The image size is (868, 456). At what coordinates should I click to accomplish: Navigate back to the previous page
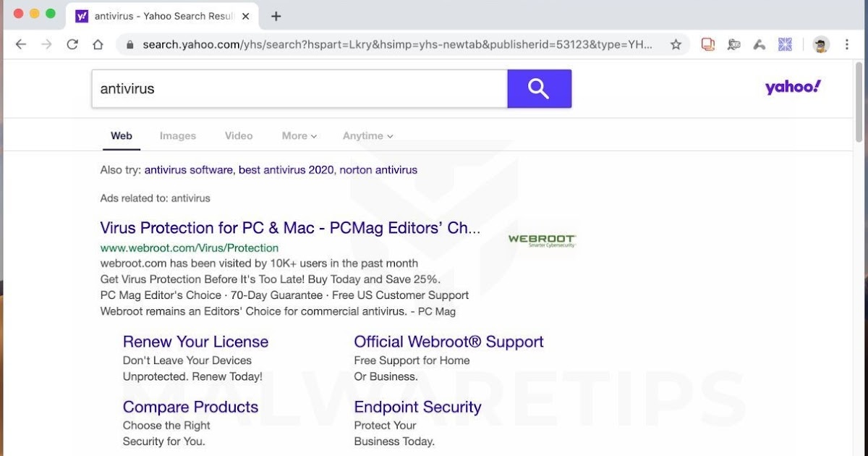pyautogui.click(x=21, y=45)
